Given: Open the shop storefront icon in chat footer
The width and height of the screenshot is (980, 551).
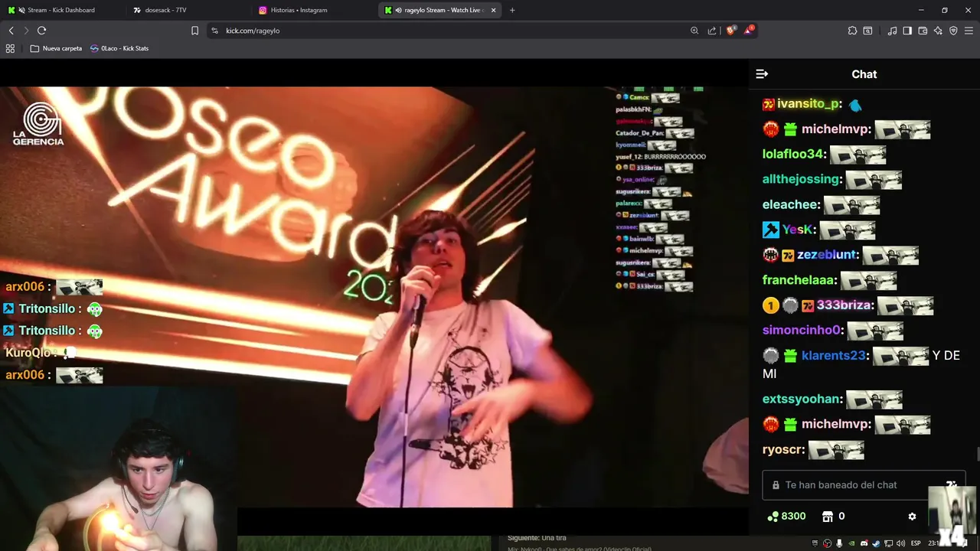Looking at the screenshot, I should pyautogui.click(x=827, y=517).
